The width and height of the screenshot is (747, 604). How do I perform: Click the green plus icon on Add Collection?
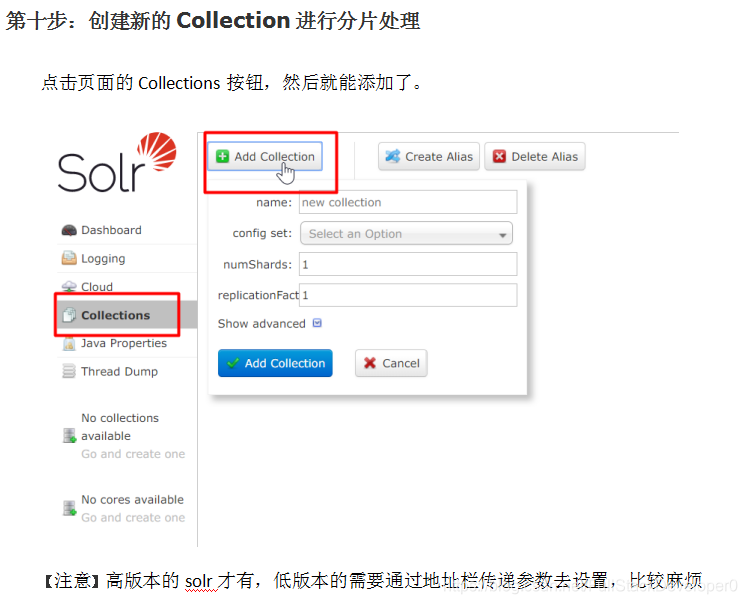[x=222, y=156]
